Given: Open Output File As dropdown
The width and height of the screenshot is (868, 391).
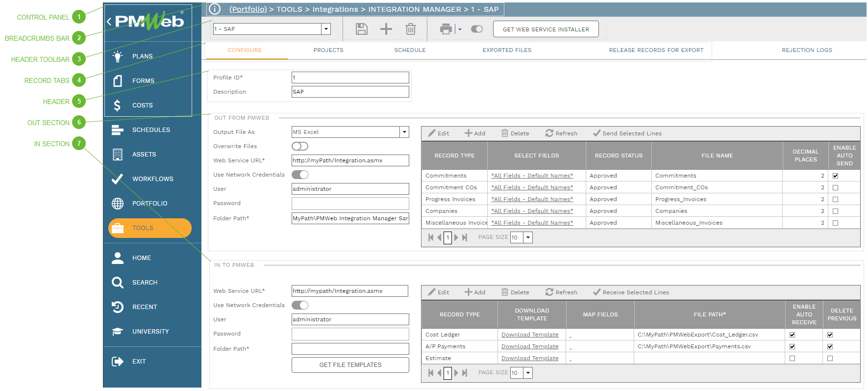Looking at the screenshot, I should point(404,132).
